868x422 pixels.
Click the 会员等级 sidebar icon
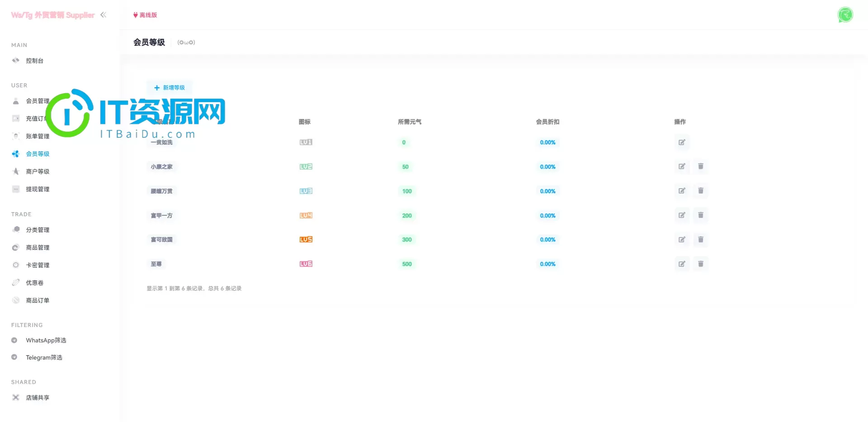[x=16, y=154]
